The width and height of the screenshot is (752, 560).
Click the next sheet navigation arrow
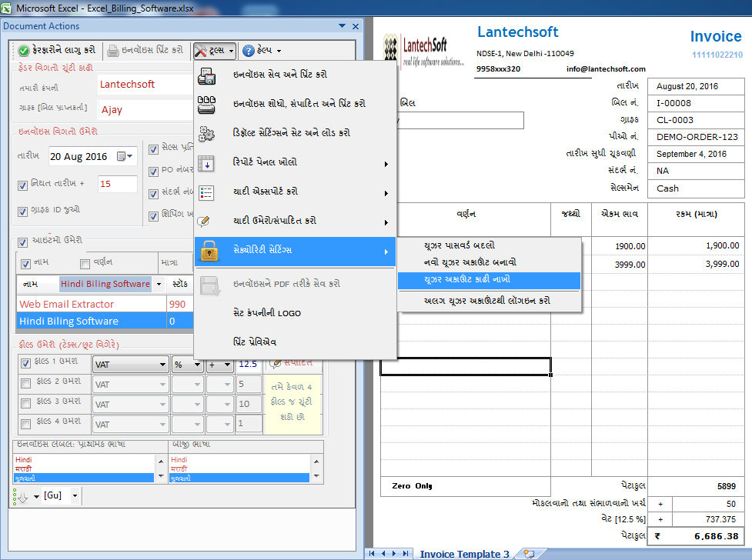click(x=394, y=553)
